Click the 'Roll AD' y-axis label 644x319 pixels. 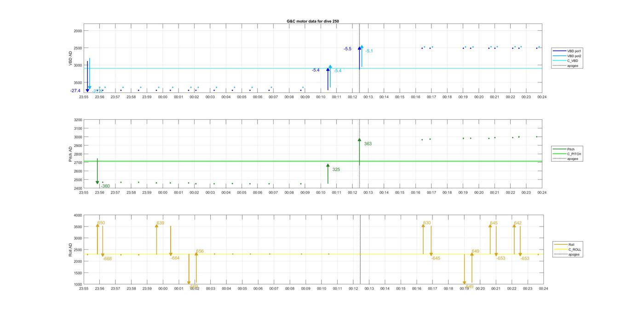[x=71, y=250]
